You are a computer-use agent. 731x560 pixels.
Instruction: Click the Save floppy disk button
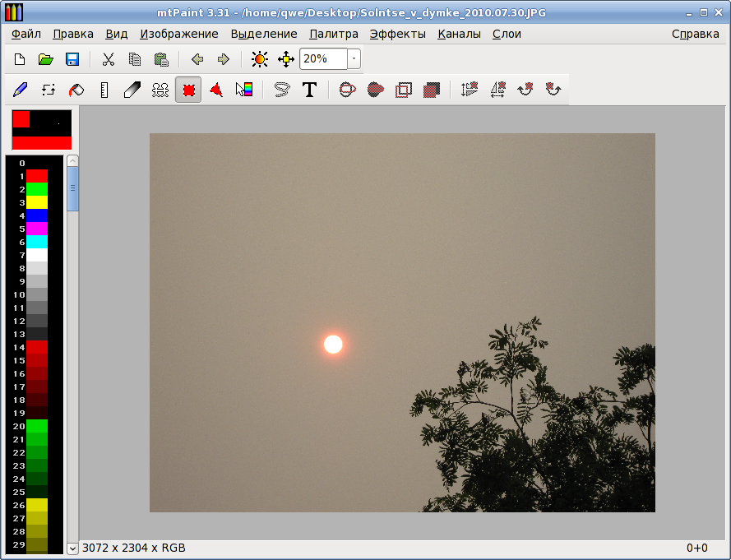(x=72, y=59)
